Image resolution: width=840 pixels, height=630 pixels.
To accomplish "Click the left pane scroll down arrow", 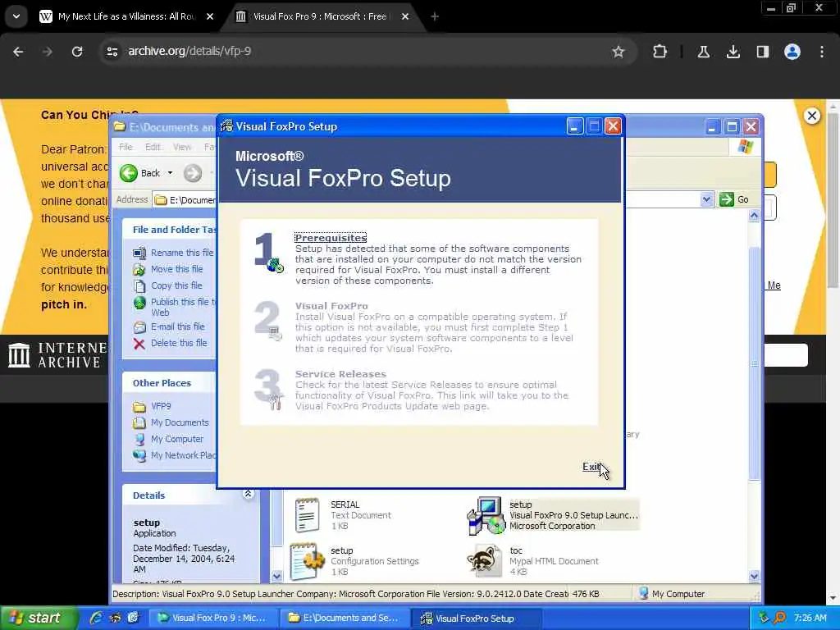I will [x=277, y=577].
